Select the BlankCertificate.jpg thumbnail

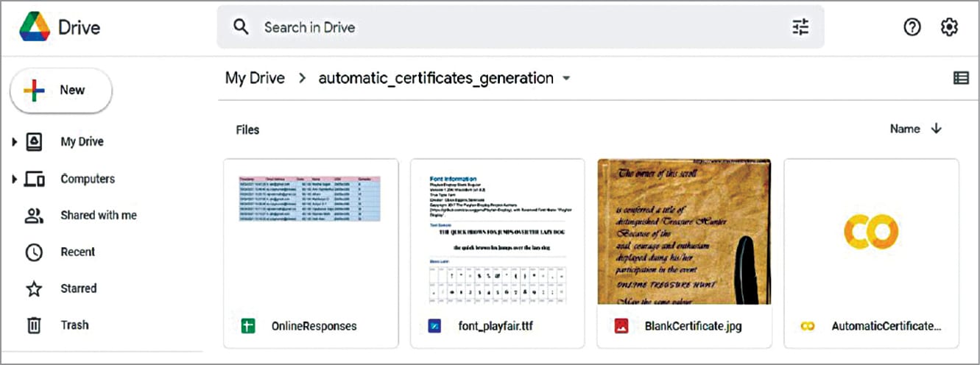[x=684, y=231]
